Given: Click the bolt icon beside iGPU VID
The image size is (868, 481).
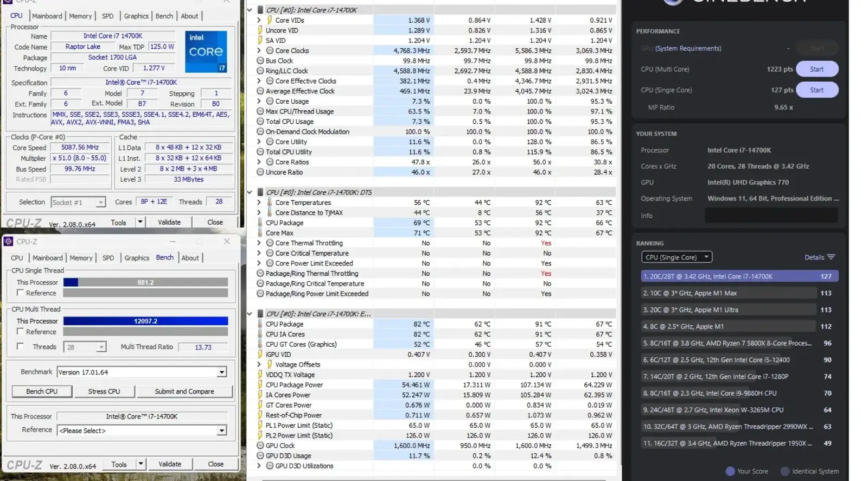Looking at the screenshot, I should pos(260,355).
